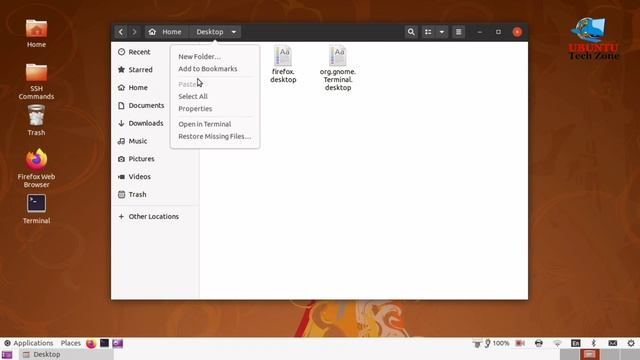640x360 pixels.
Task: Go forward with the right arrow button
Action: pos(134,32)
